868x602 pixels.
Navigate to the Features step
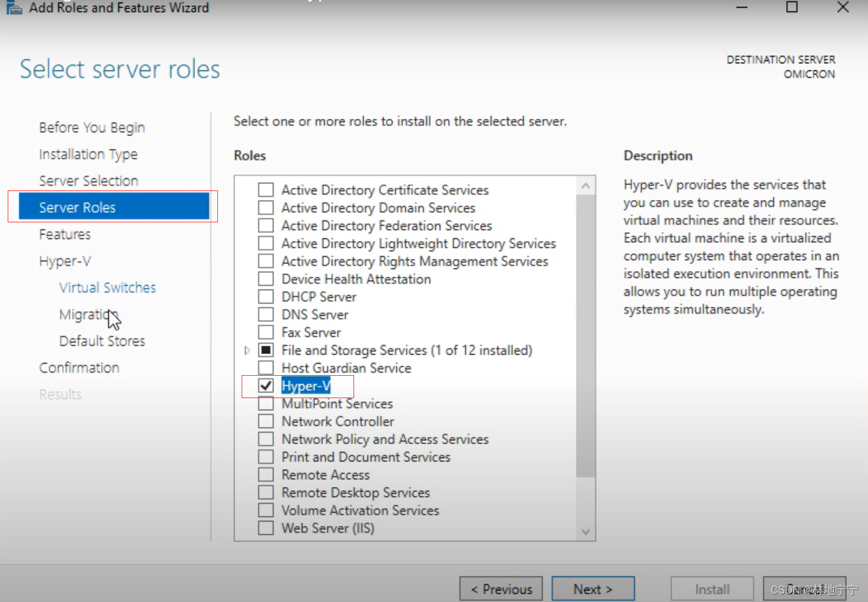(x=65, y=234)
